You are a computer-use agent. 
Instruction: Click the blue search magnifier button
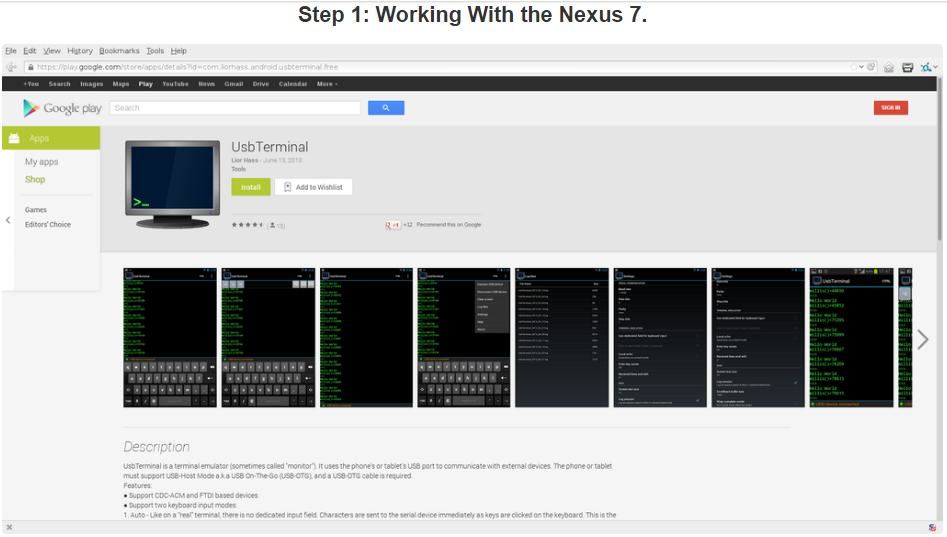click(386, 108)
